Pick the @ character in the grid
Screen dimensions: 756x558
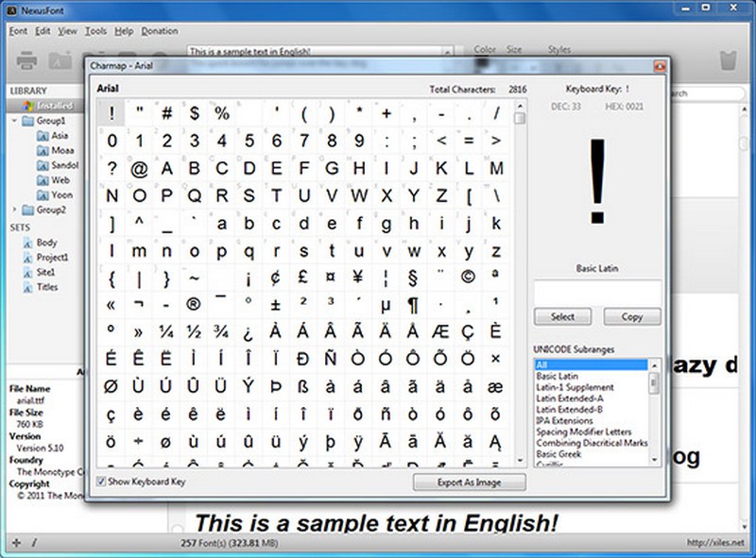(140, 169)
